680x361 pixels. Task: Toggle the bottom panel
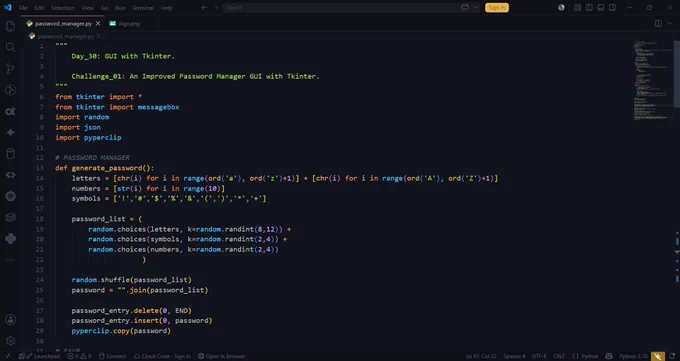click(x=601, y=7)
